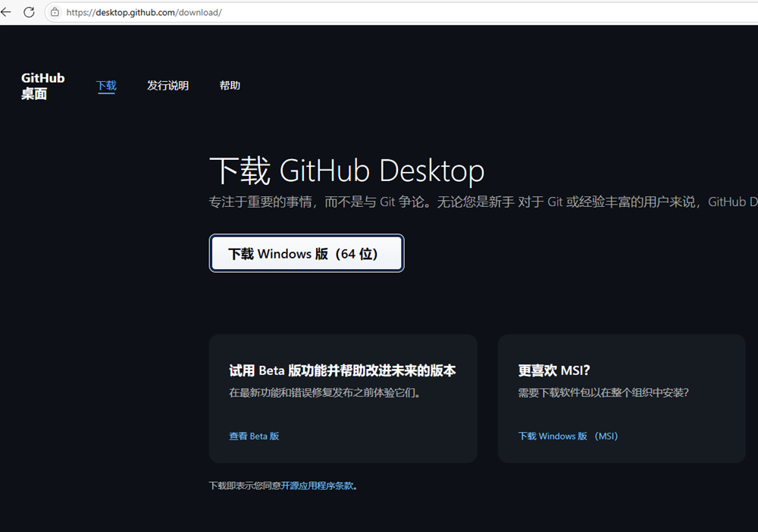758x532 pixels.
Task: Click the 试用 Beta 版功能并帮助改进未来的版本 heading
Action: (x=343, y=371)
